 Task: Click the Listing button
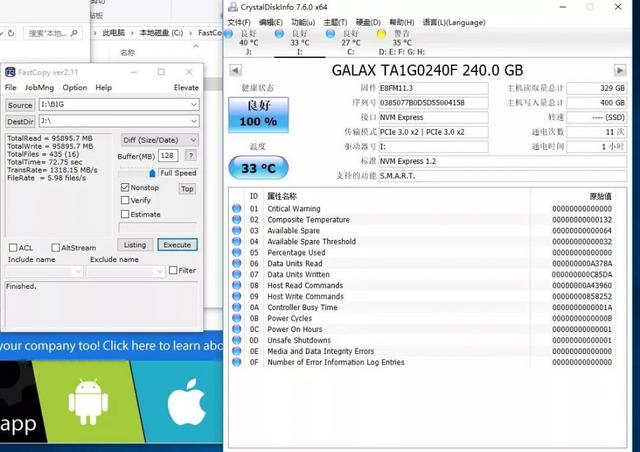pos(135,245)
